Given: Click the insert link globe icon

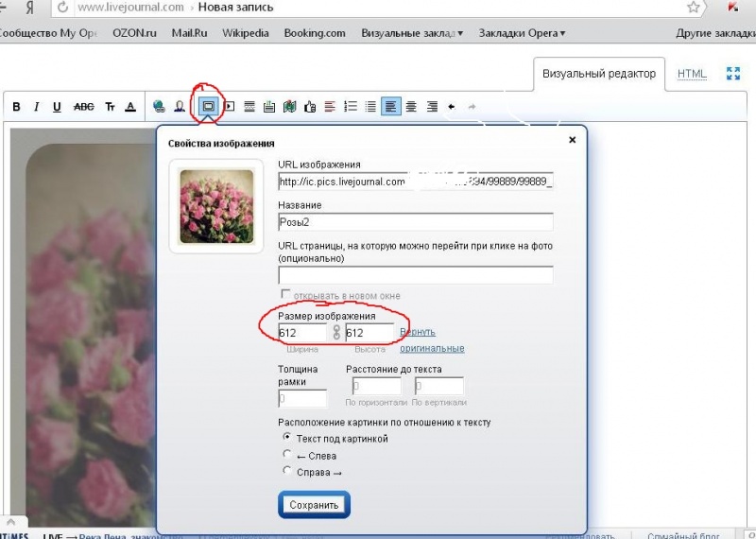Looking at the screenshot, I should tap(159, 107).
